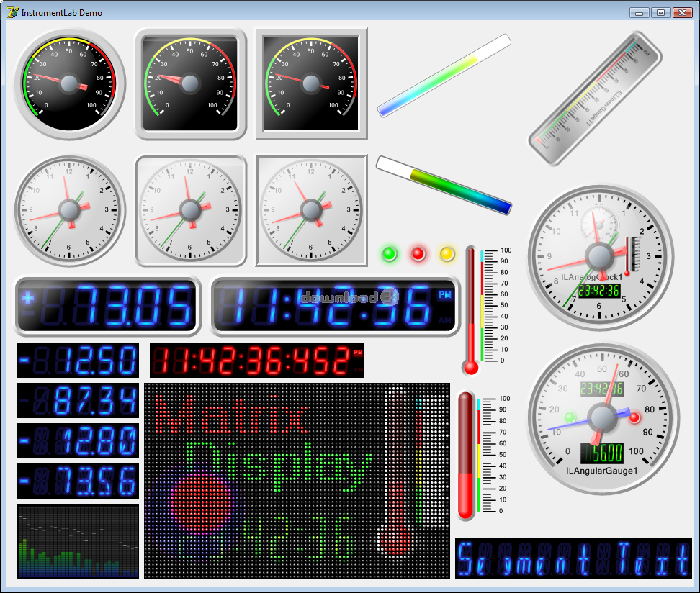Click the ILAnalogClock1 composite clock

point(600,257)
